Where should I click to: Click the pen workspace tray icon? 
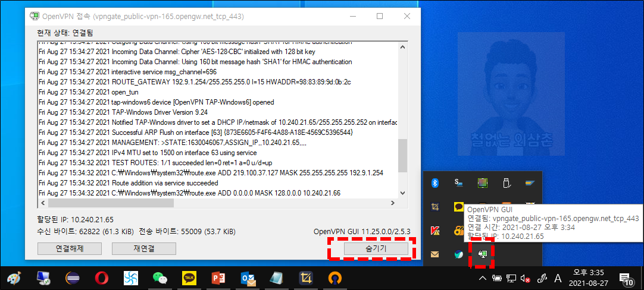click(542, 279)
